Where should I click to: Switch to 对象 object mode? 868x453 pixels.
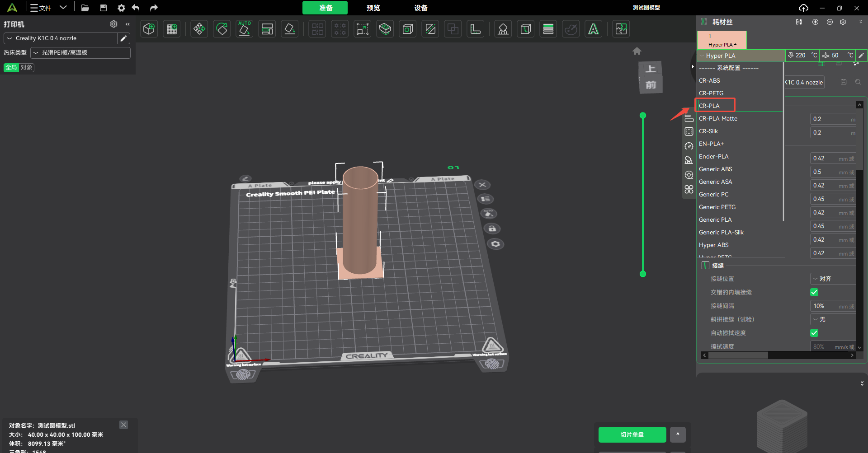pyautogui.click(x=27, y=68)
